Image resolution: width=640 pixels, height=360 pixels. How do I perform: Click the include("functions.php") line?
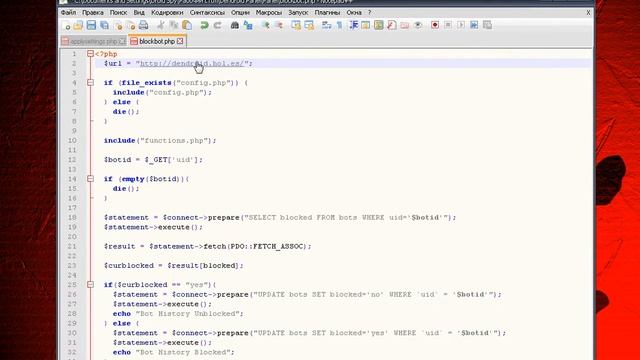click(160, 140)
